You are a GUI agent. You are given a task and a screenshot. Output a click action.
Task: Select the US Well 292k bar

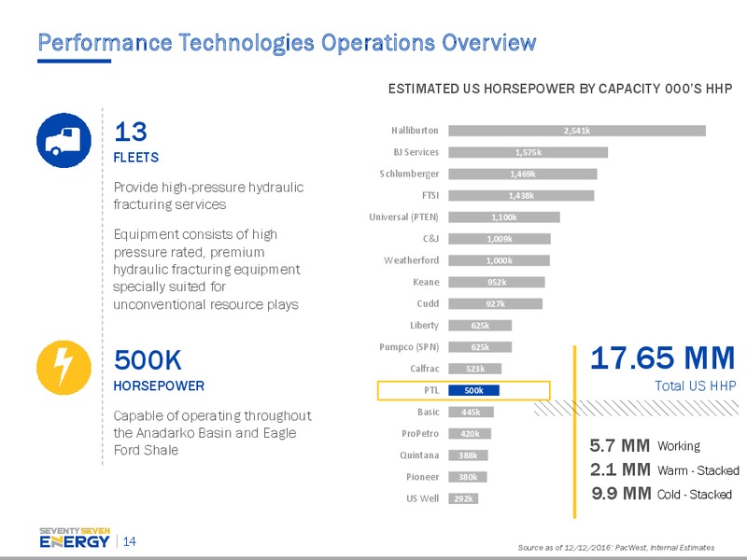[x=463, y=499]
